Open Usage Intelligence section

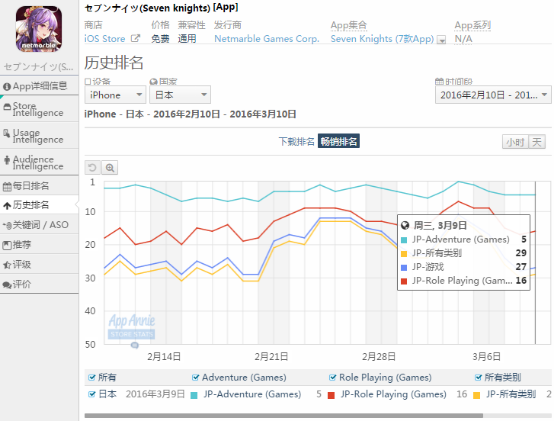[39, 136]
